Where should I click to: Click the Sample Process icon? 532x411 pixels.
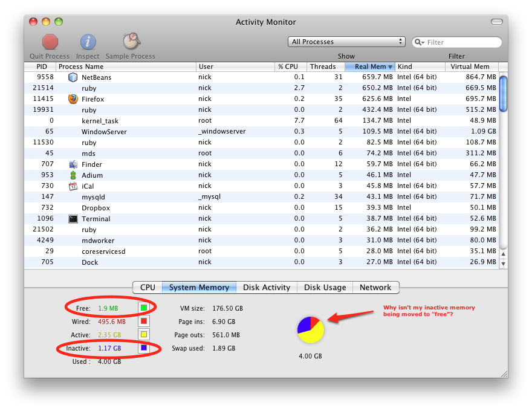(131, 41)
